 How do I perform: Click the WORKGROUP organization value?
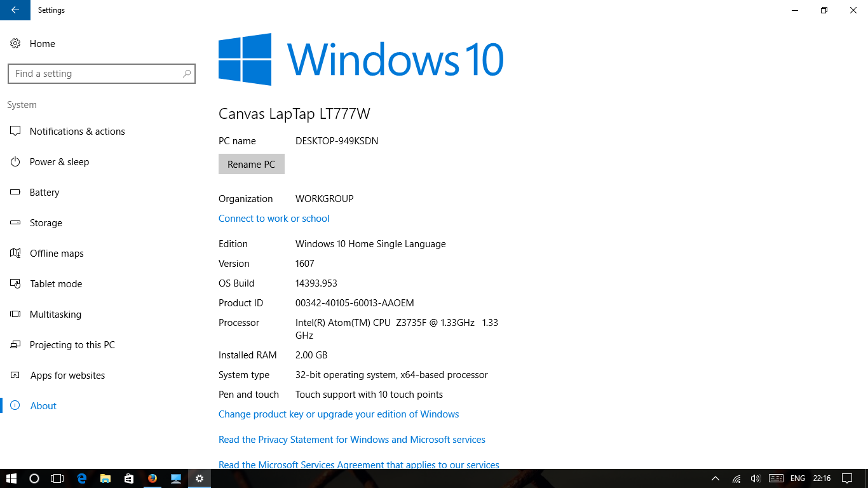click(325, 199)
